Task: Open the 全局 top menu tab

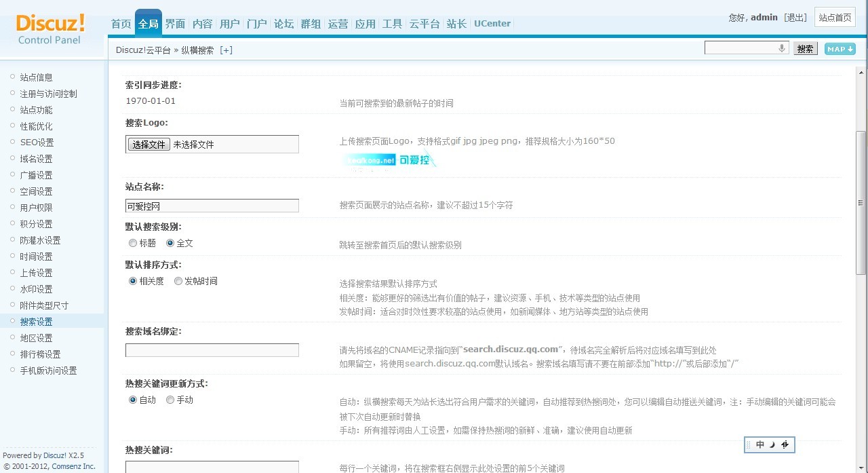Action: (x=148, y=24)
